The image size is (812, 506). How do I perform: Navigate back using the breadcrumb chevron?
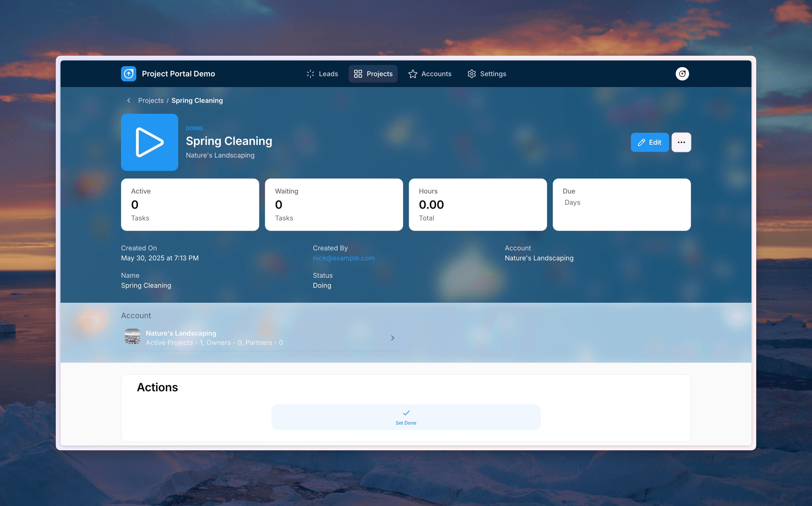tap(129, 100)
